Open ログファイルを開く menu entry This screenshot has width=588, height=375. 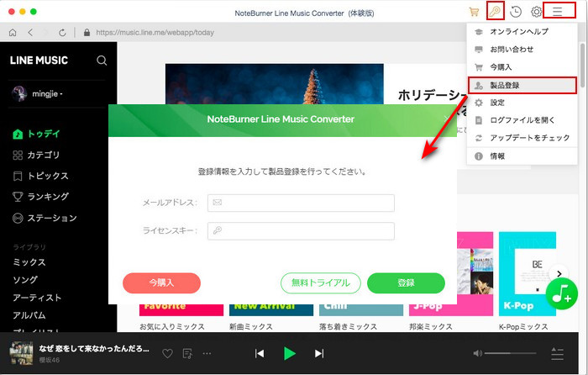pos(522,120)
